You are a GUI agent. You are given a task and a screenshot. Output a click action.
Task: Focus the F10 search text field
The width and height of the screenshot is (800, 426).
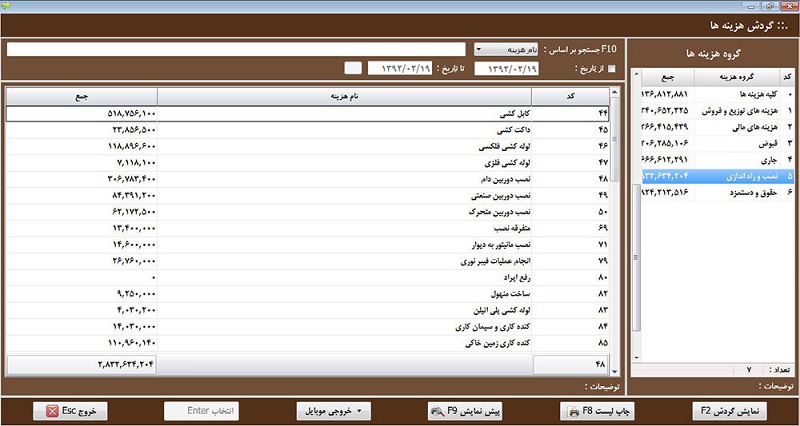pos(236,49)
